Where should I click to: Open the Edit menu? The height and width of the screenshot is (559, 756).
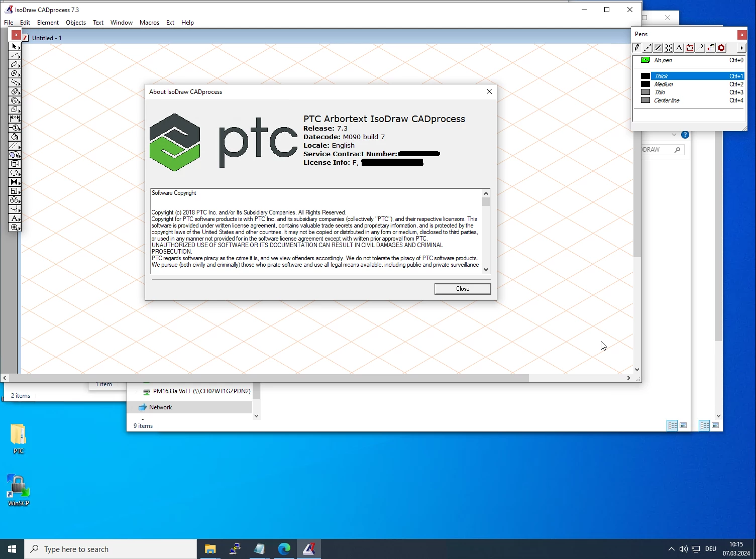click(x=25, y=23)
